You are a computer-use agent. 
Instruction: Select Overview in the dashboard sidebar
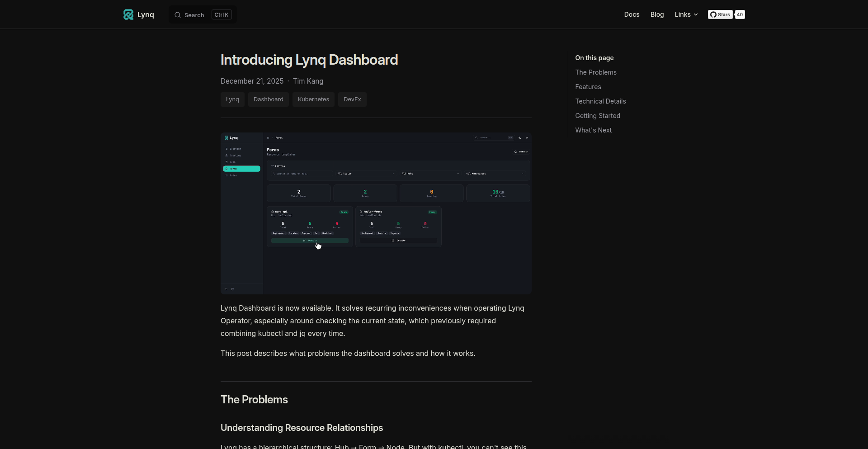[x=234, y=148]
